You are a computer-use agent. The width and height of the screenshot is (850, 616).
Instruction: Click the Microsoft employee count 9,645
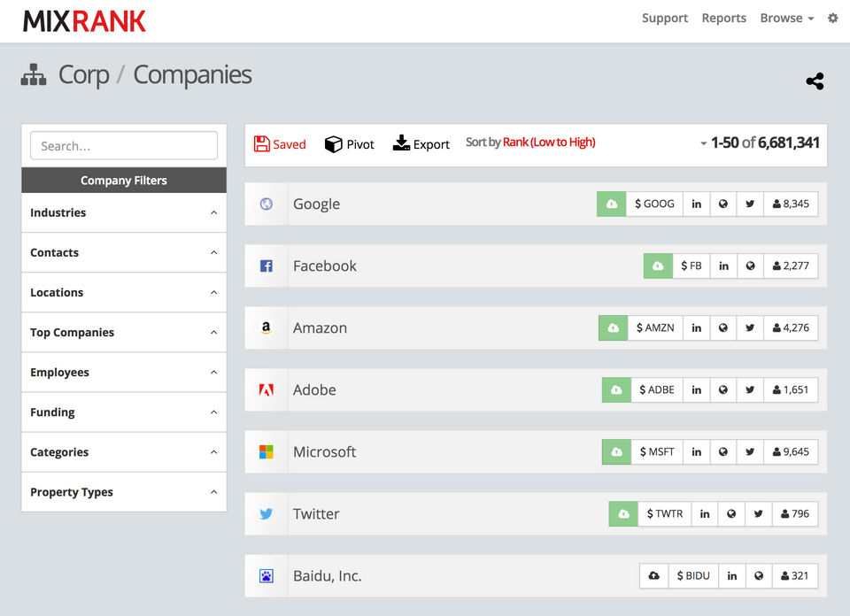click(x=791, y=452)
